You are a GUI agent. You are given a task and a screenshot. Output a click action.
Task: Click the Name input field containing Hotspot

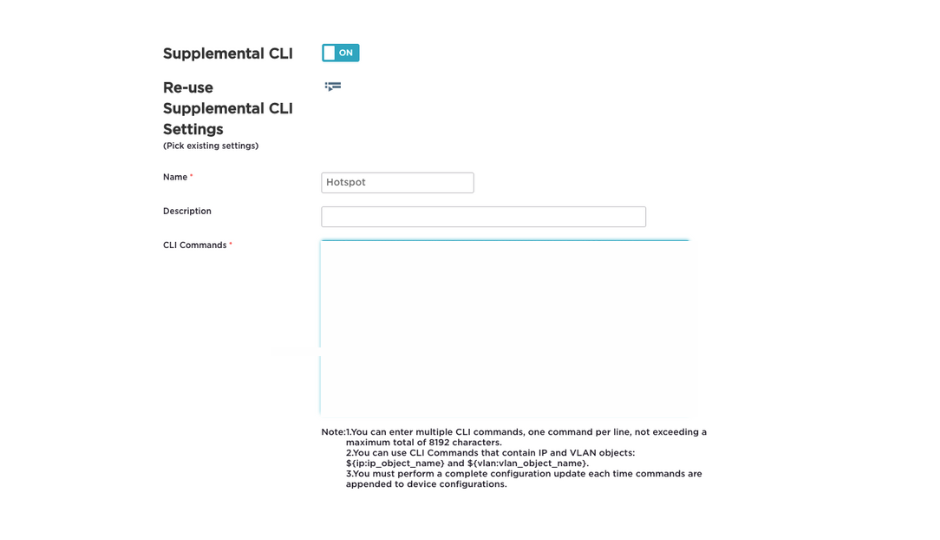pos(397,183)
